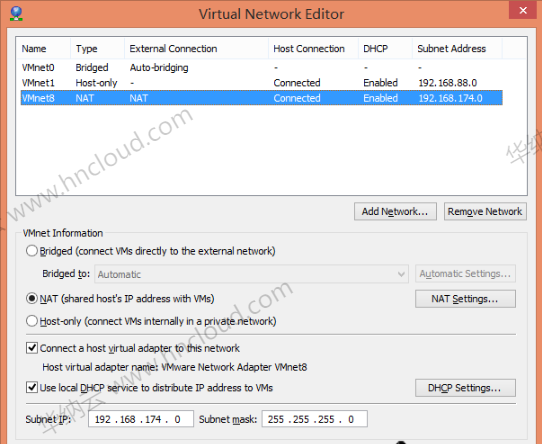Click the Remove Network button

click(485, 211)
